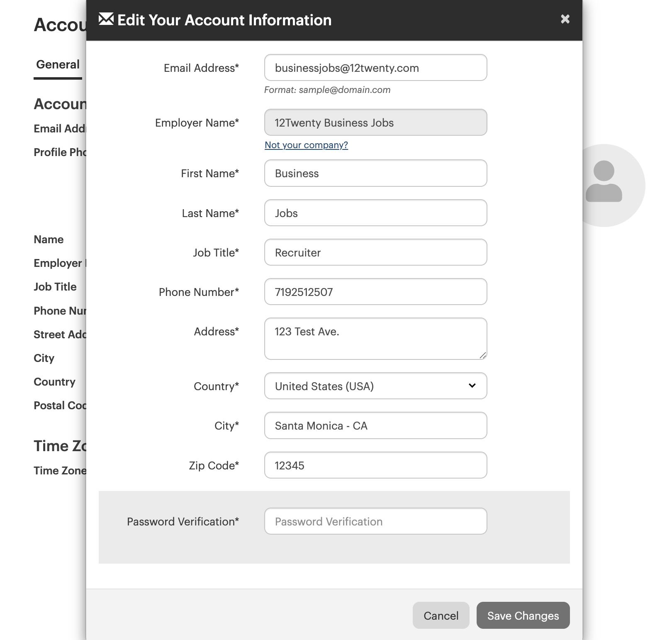This screenshot has height=640, width=672.
Task: Click the Address textarea resize handle
Action: pyautogui.click(x=483, y=355)
